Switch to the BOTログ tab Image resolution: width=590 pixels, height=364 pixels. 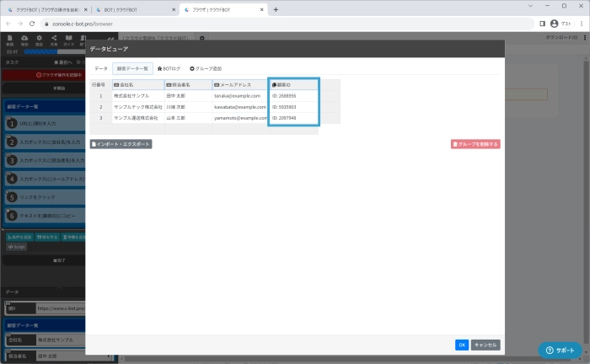[x=169, y=67]
